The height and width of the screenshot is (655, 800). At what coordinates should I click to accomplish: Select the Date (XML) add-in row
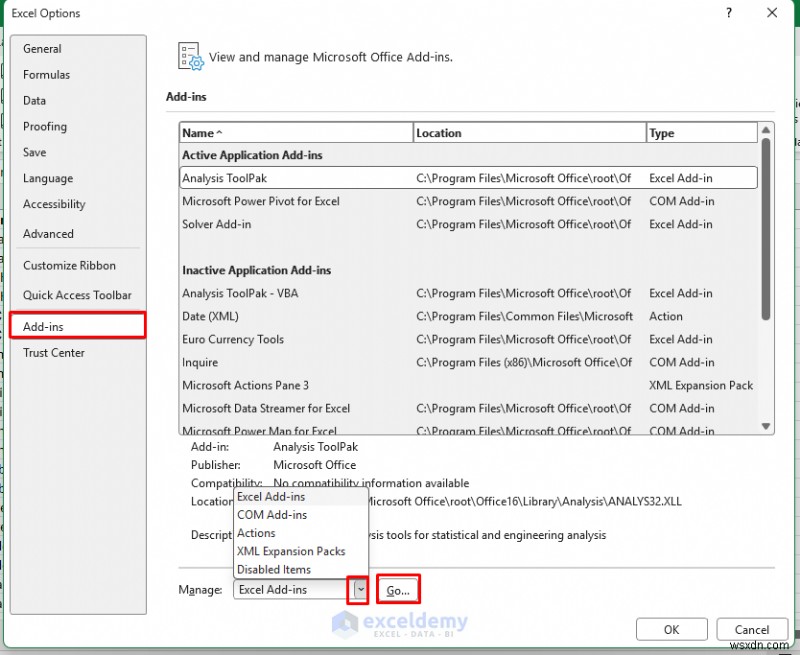(x=468, y=316)
